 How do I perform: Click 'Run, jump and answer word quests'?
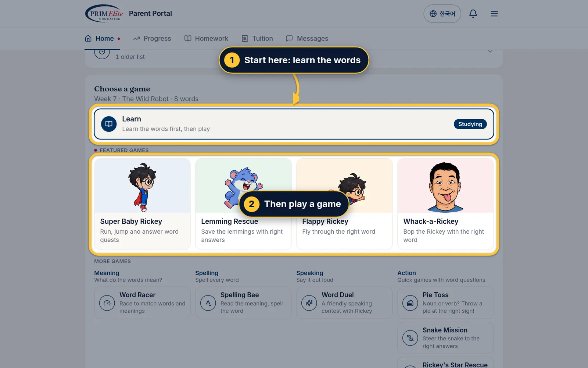[x=139, y=236]
